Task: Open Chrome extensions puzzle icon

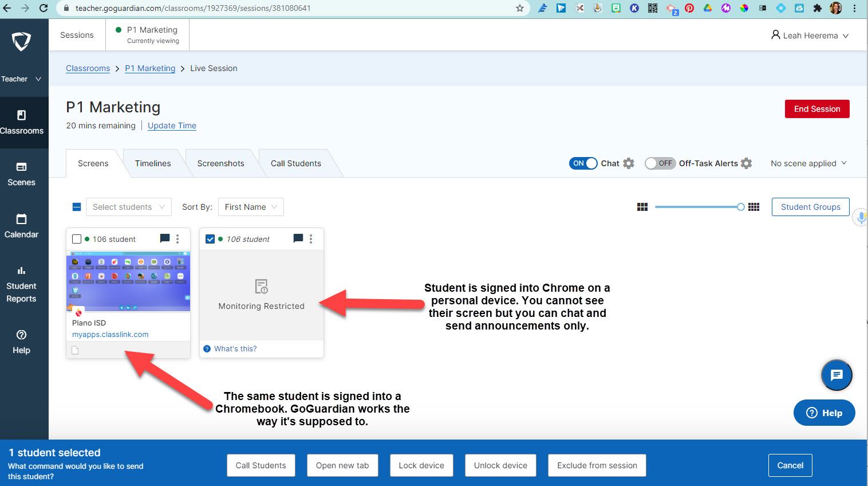Action: pos(817,8)
